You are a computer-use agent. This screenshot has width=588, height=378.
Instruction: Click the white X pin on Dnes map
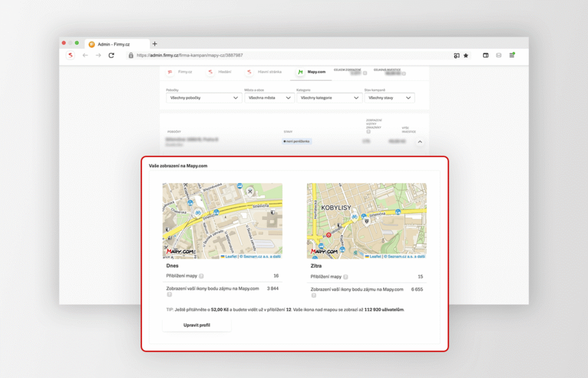pos(250,192)
